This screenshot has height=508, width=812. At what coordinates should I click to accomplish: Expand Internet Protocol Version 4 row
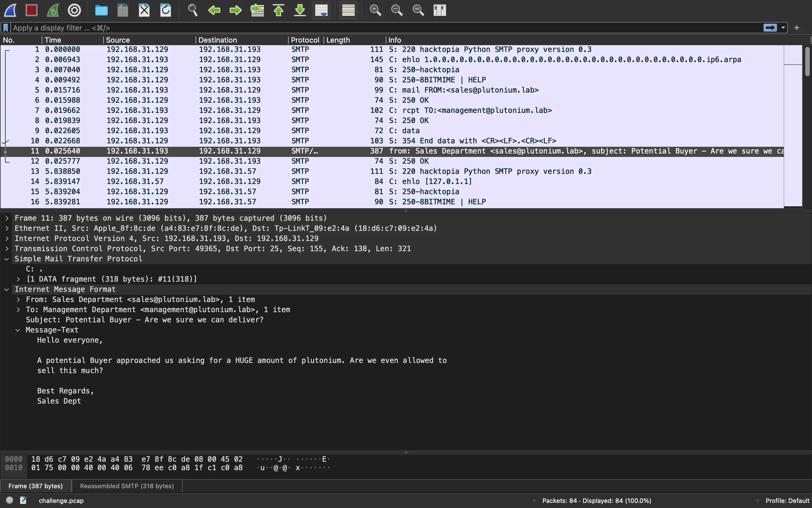[x=7, y=238]
